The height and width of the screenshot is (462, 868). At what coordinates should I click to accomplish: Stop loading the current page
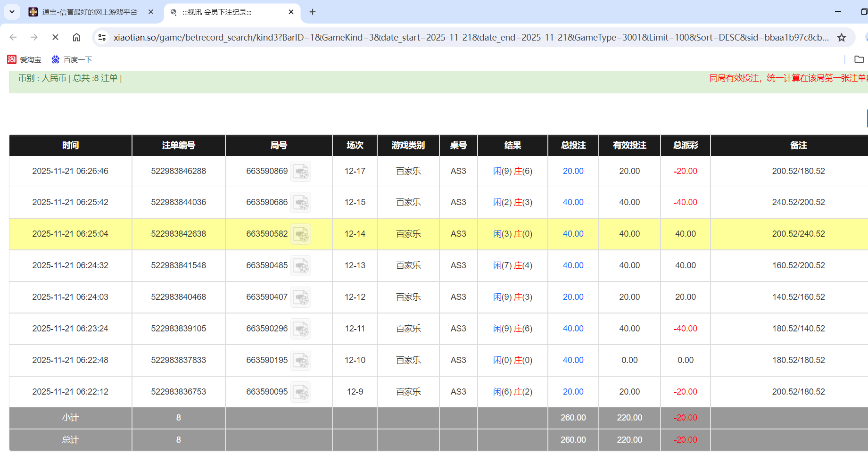(x=55, y=37)
